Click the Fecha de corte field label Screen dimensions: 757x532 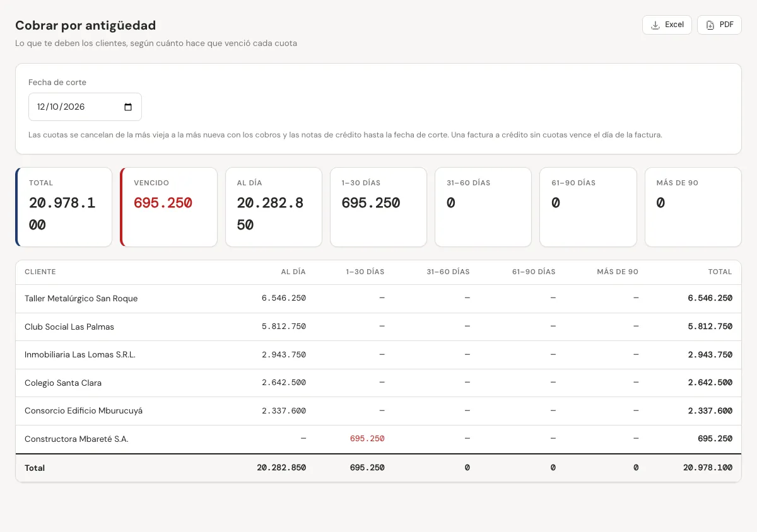click(57, 83)
